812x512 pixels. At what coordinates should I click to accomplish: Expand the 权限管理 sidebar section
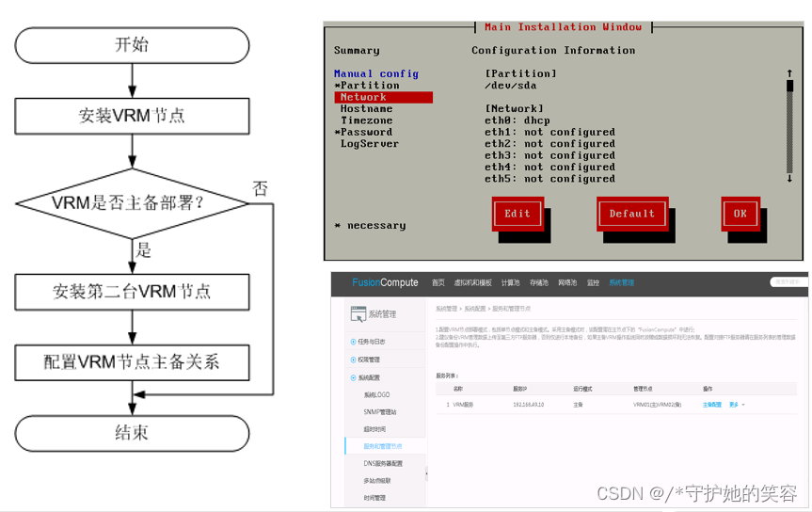[365, 360]
